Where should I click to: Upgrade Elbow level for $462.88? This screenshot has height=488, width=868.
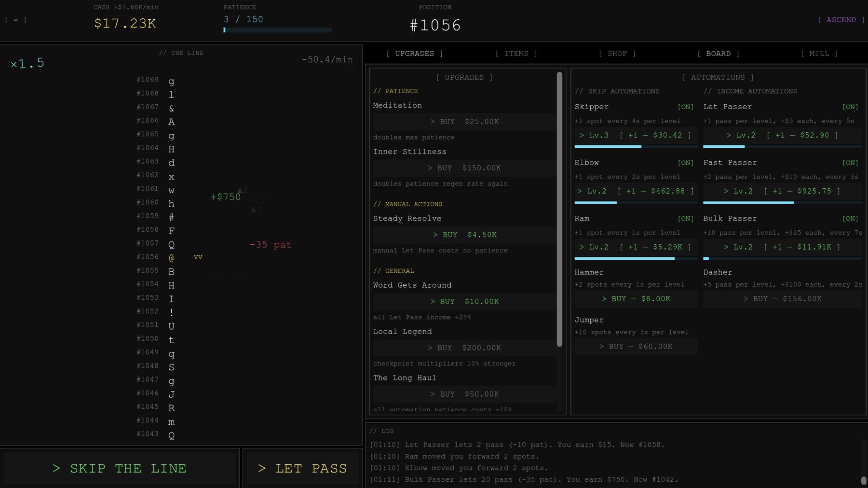[x=636, y=191]
